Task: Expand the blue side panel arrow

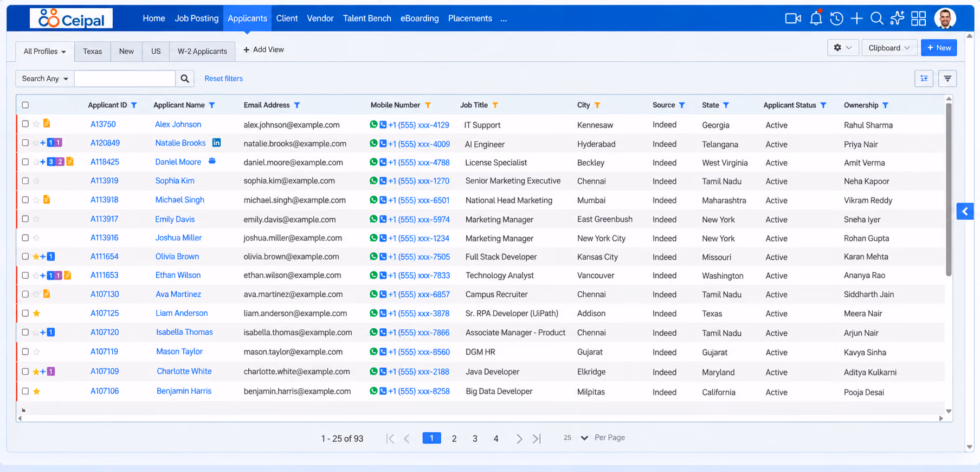Action: (x=965, y=211)
